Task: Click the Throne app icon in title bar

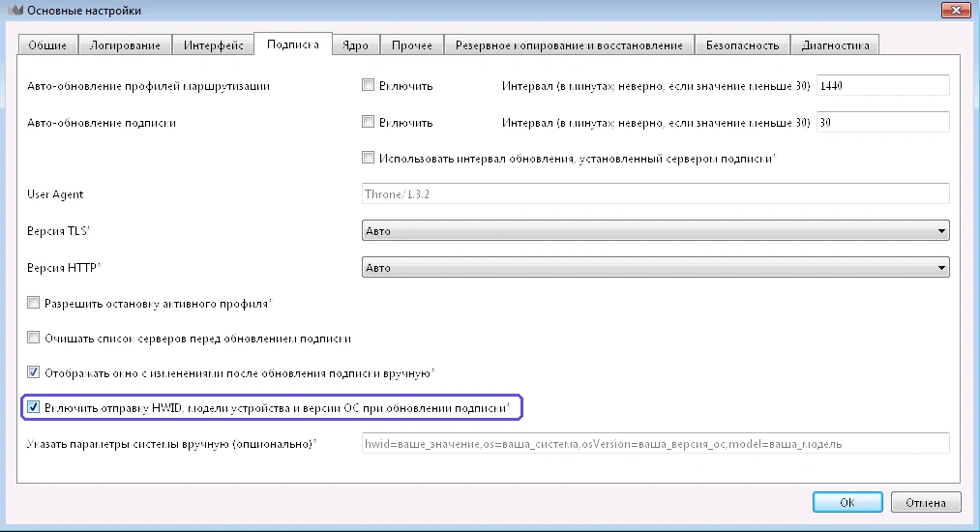Action: click(x=15, y=10)
